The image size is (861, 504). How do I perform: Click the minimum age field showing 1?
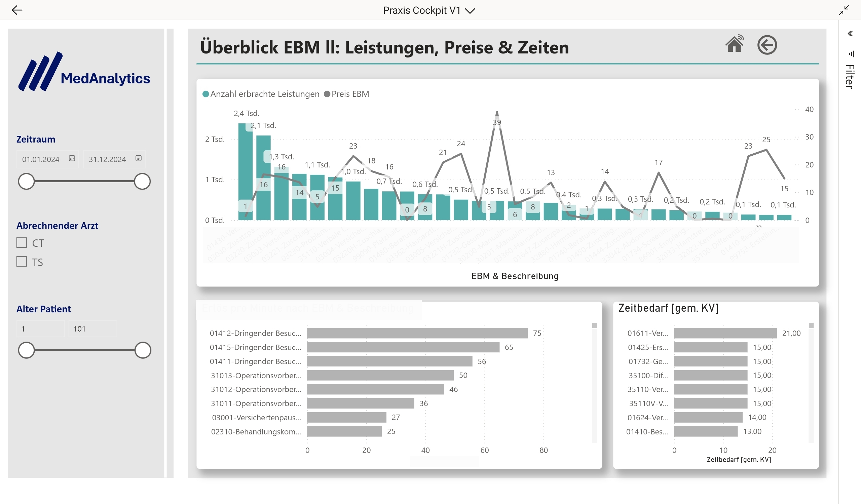pos(40,329)
